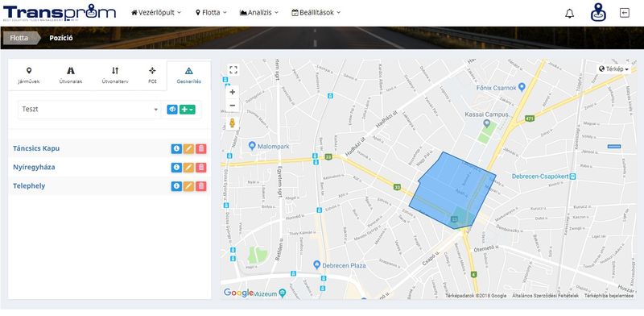Show info for Nyíregyháza geofence
644x316 pixels.
(x=176, y=168)
